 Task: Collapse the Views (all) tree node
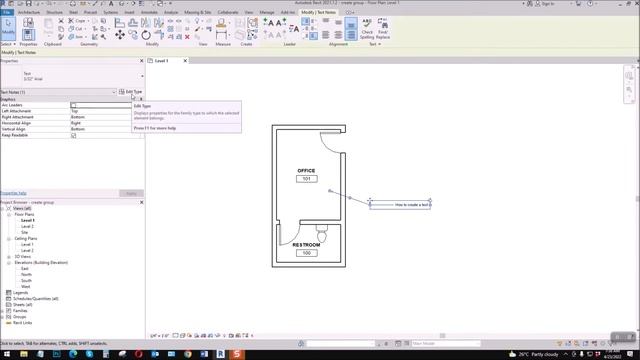click(2, 209)
